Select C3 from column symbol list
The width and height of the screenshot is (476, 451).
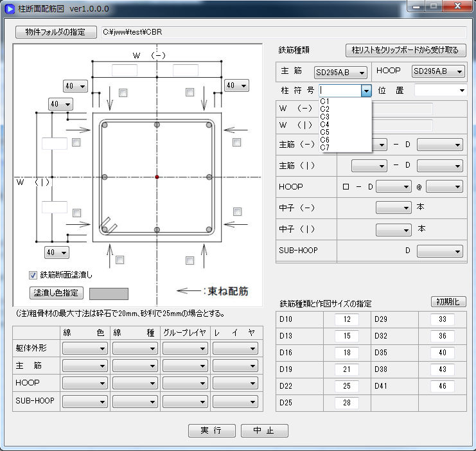pos(324,116)
